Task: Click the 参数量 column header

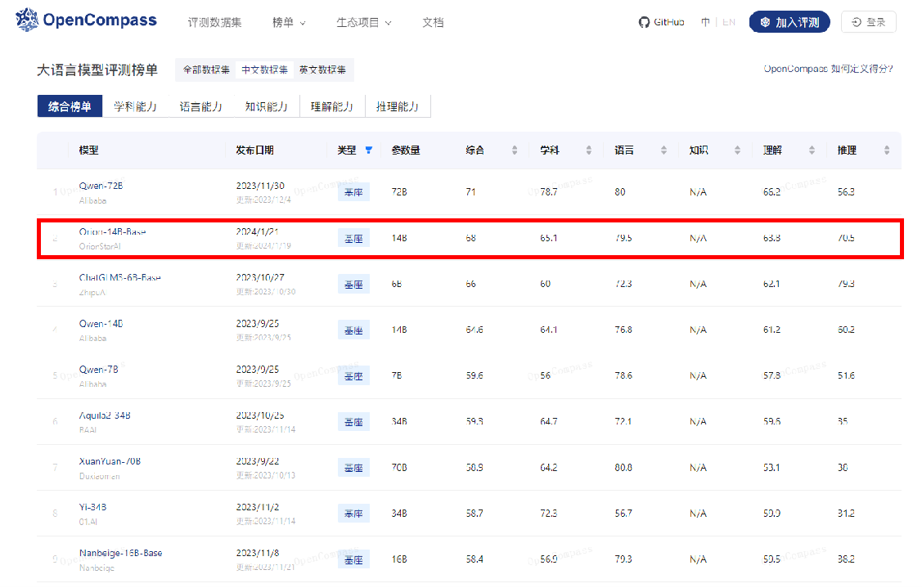Action: 406,150
